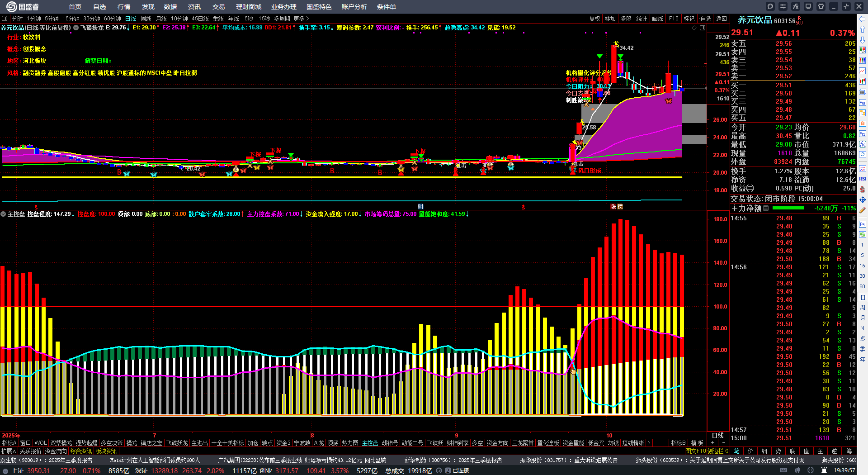Click the F10 company info button
The image size is (868, 475).
[x=674, y=19]
